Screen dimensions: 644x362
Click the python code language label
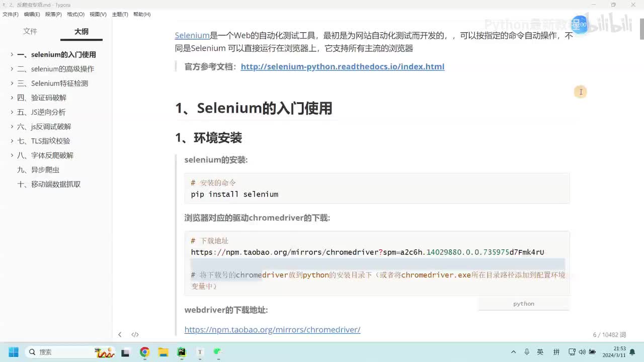(x=524, y=304)
